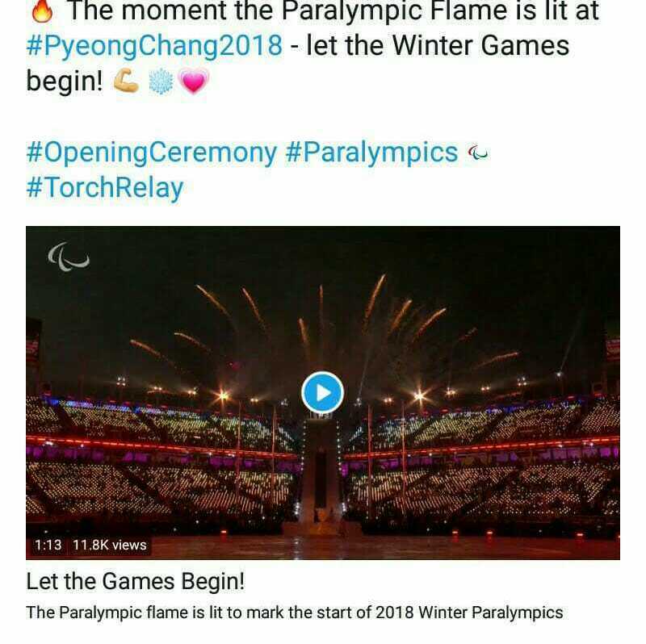
Task: Tap the 11.8K views counter
Action: 110,545
